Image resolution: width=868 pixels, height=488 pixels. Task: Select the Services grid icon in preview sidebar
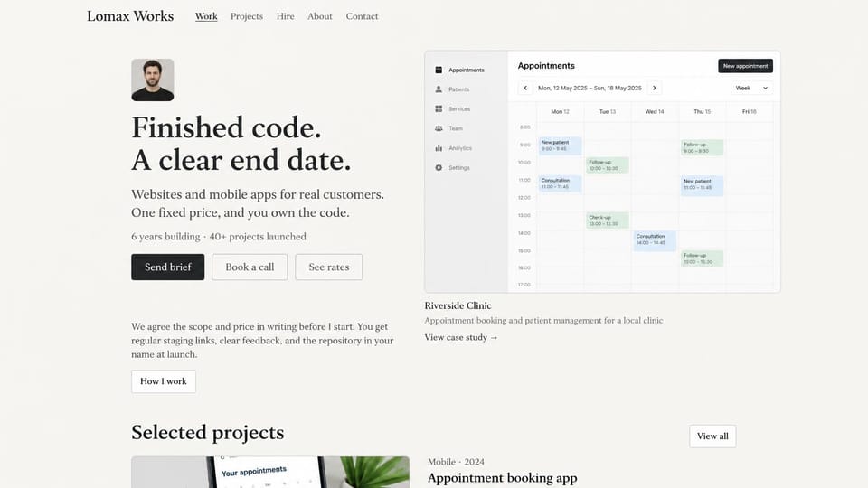(439, 109)
